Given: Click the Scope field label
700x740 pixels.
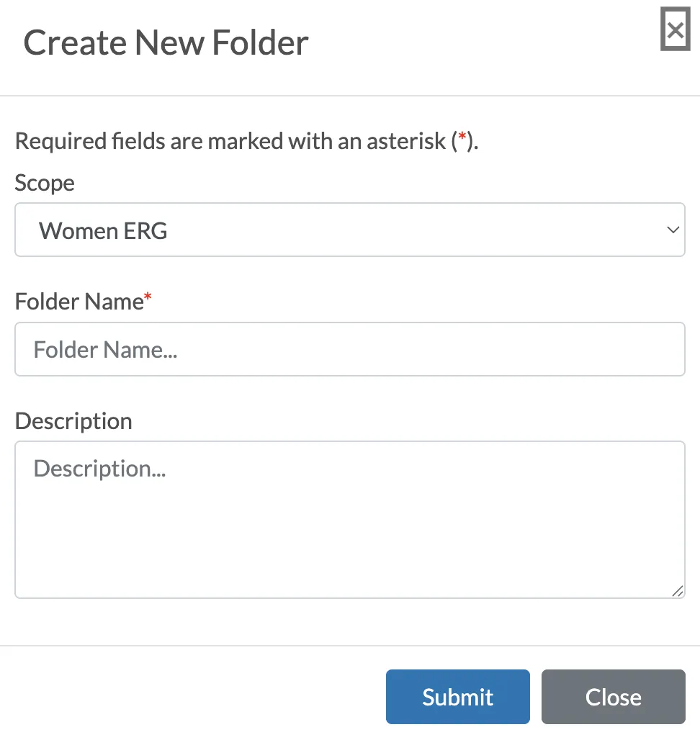Looking at the screenshot, I should tap(45, 183).
